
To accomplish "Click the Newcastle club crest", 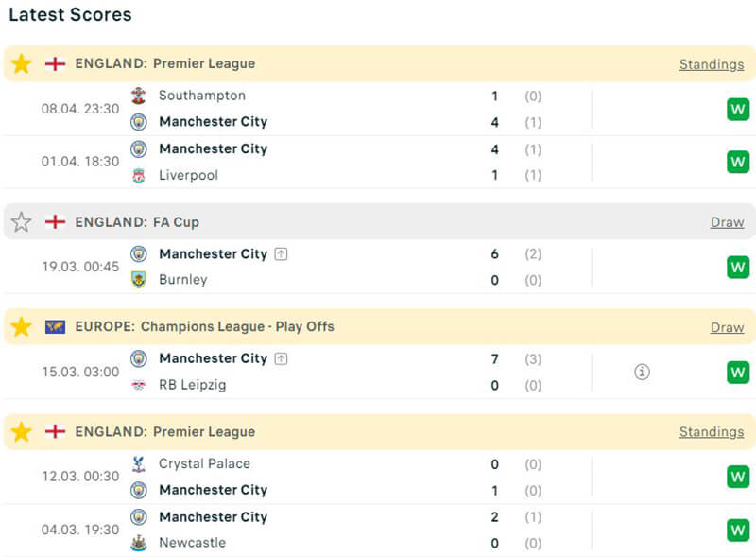I will tap(139, 543).
